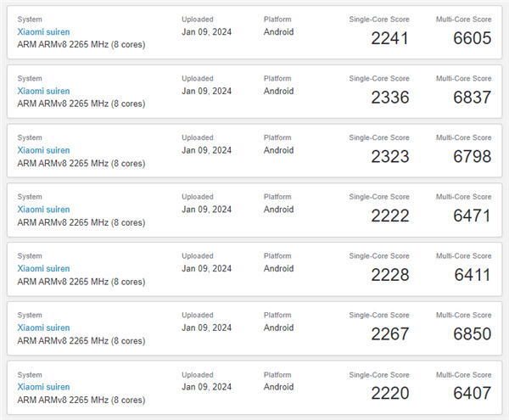Open Xiaomi suiren link with score 2228

(43, 268)
